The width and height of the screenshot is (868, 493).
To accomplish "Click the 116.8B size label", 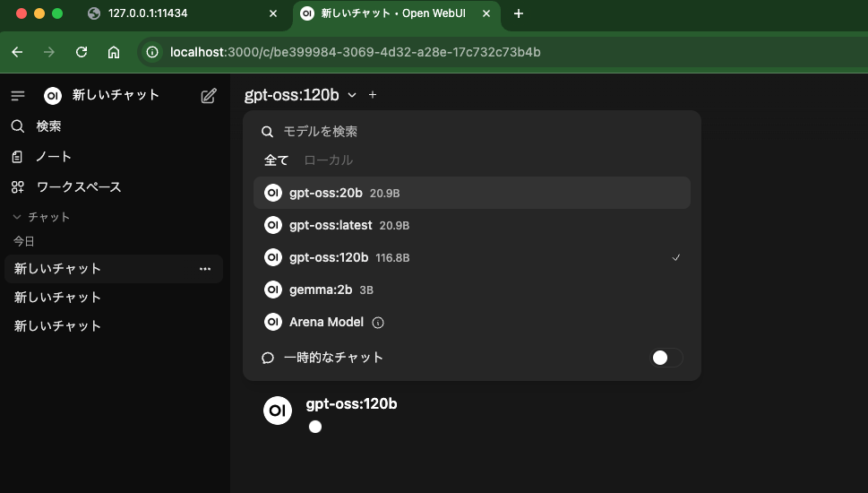I will [392, 258].
